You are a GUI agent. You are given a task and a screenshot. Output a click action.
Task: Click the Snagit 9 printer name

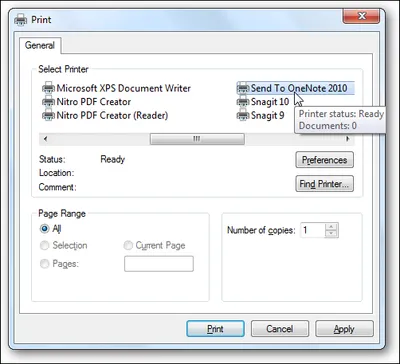tap(267, 116)
